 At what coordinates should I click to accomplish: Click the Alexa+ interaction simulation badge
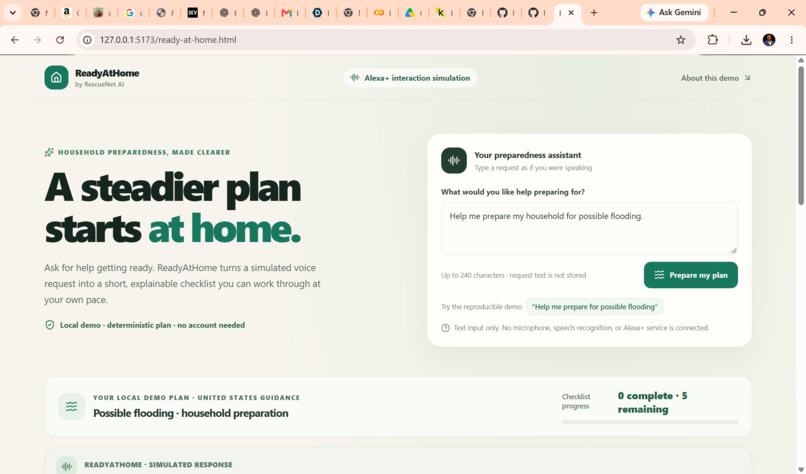[410, 78]
